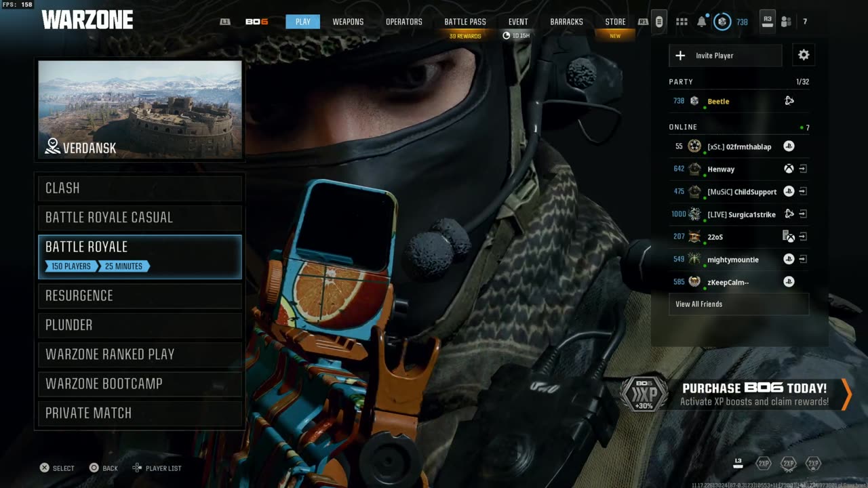The width and height of the screenshot is (868, 488).
Task: Click the 150 Players tag
Action: 71,266
